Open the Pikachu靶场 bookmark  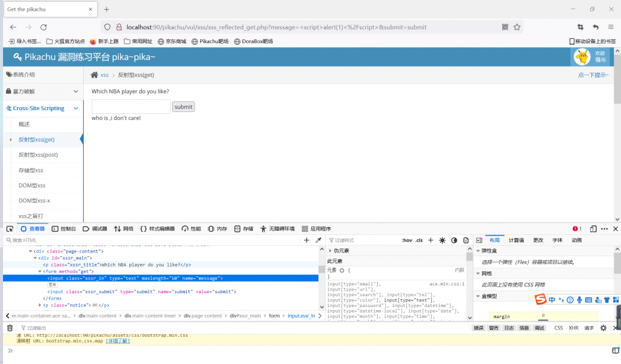point(210,41)
